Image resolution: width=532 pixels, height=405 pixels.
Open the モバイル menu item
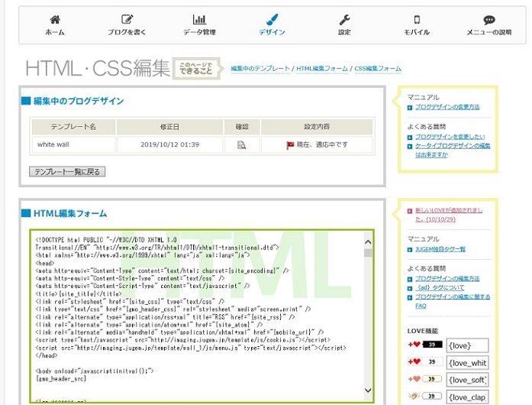point(417,32)
